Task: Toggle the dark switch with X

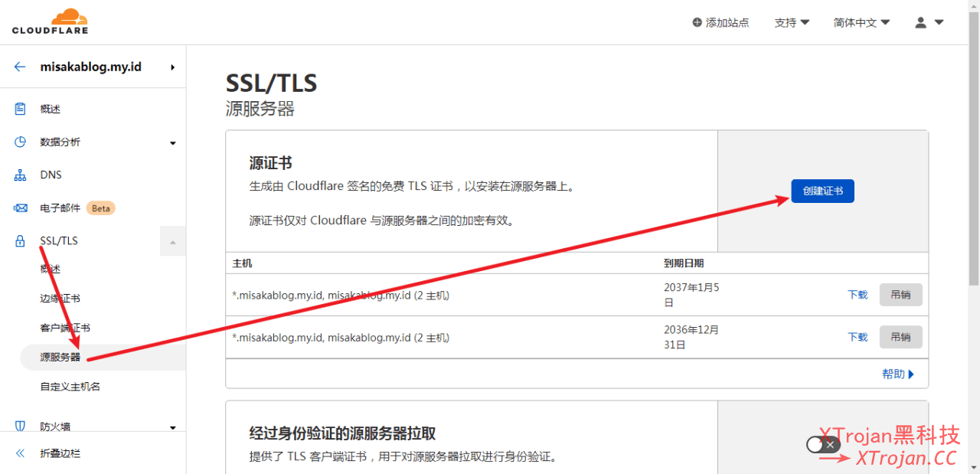Action: tap(823, 444)
